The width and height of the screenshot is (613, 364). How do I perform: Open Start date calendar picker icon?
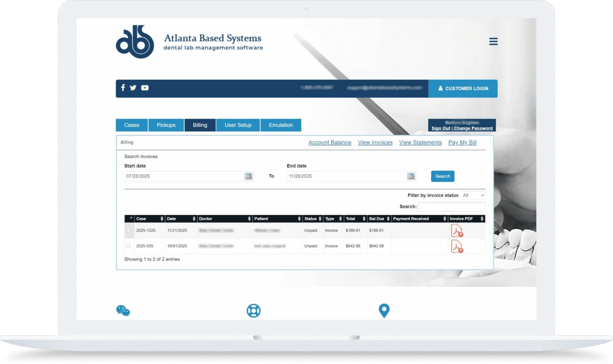click(248, 176)
